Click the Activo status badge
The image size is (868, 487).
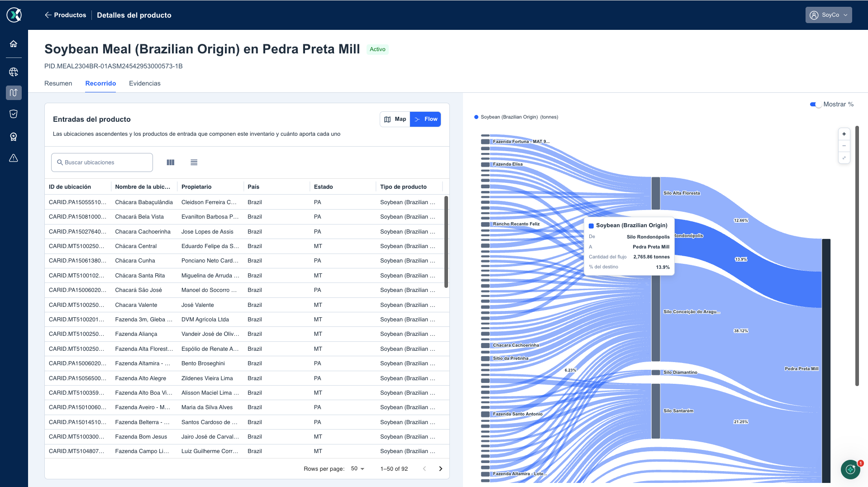(x=377, y=49)
